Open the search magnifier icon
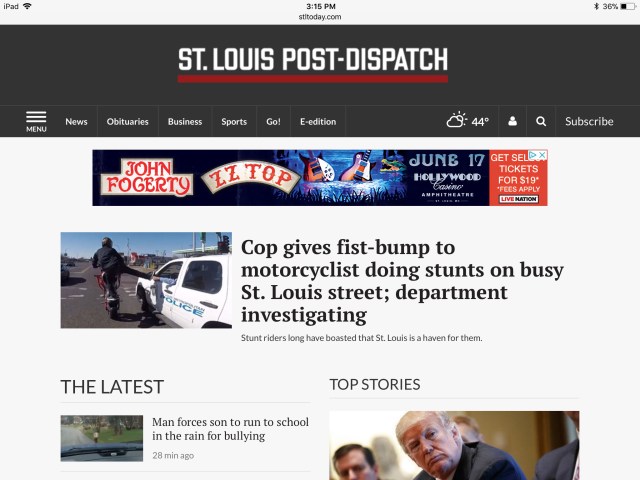The height and width of the screenshot is (480, 640). [541, 121]
